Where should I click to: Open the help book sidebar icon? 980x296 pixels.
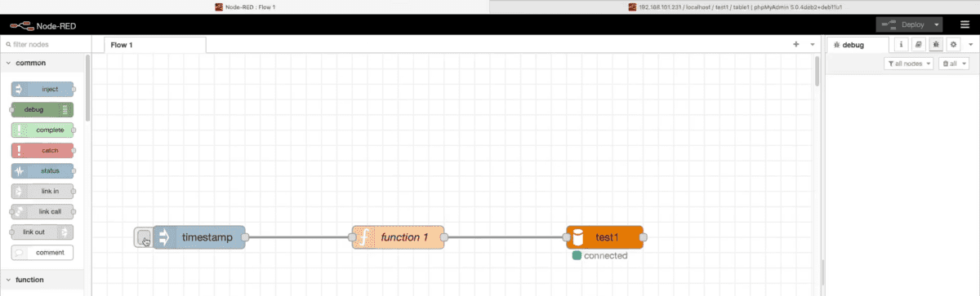[x=919, y=46]
